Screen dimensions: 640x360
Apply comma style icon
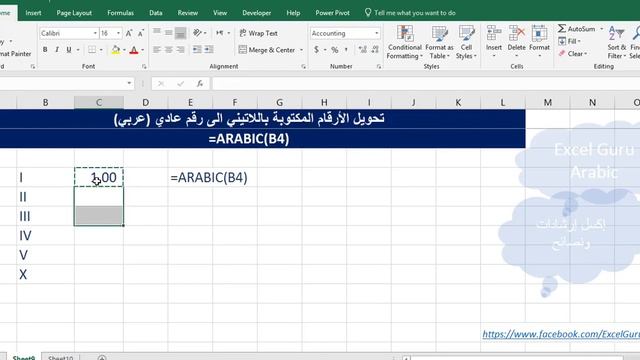coord(347,50)
